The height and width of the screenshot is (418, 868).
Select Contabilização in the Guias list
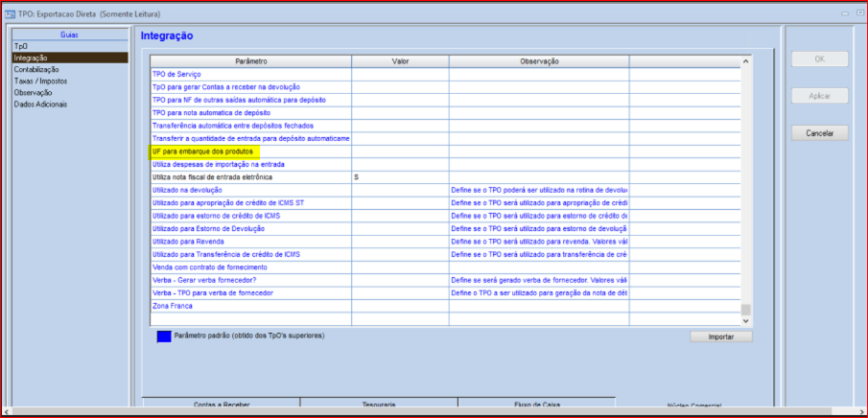(x=35, y=69)
